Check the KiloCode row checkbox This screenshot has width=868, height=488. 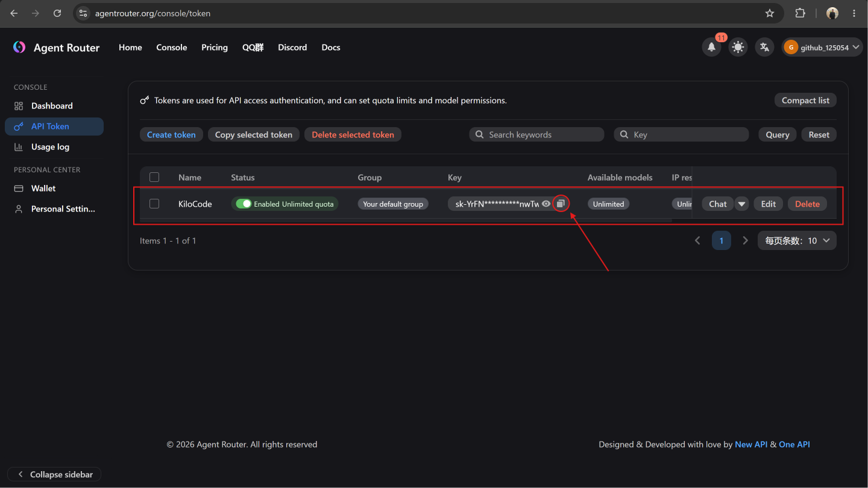154,204
